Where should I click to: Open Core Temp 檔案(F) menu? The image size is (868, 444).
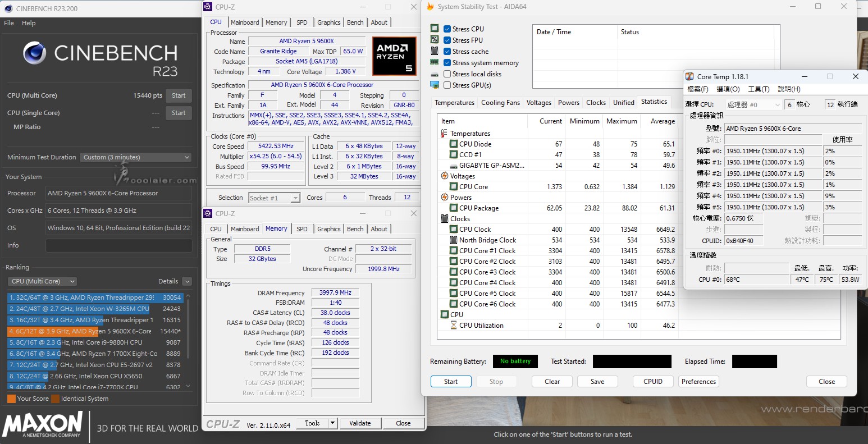click(x=698, y=89)
